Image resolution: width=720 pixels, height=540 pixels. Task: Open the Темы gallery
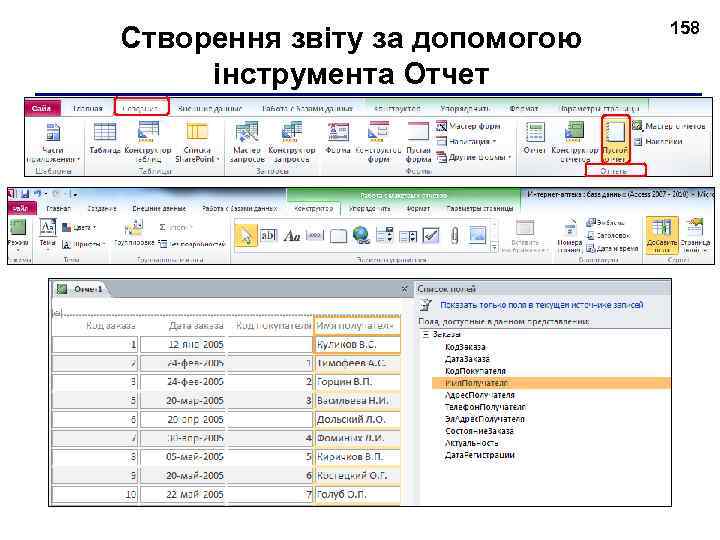click(x=48, y=234)
